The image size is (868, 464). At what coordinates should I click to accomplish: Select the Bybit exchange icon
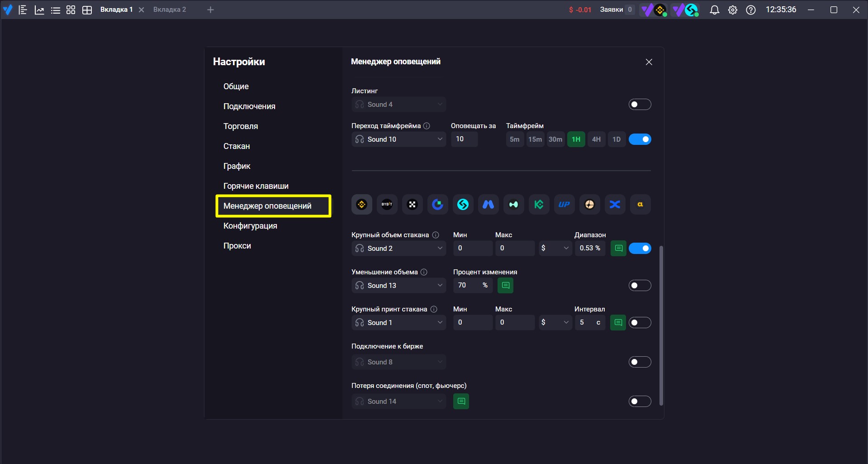[x=387, y=204]
